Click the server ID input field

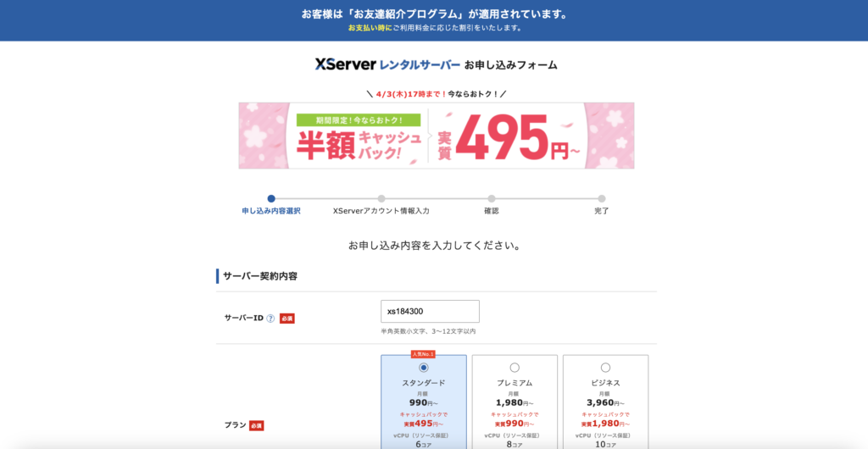coord(430,311)
